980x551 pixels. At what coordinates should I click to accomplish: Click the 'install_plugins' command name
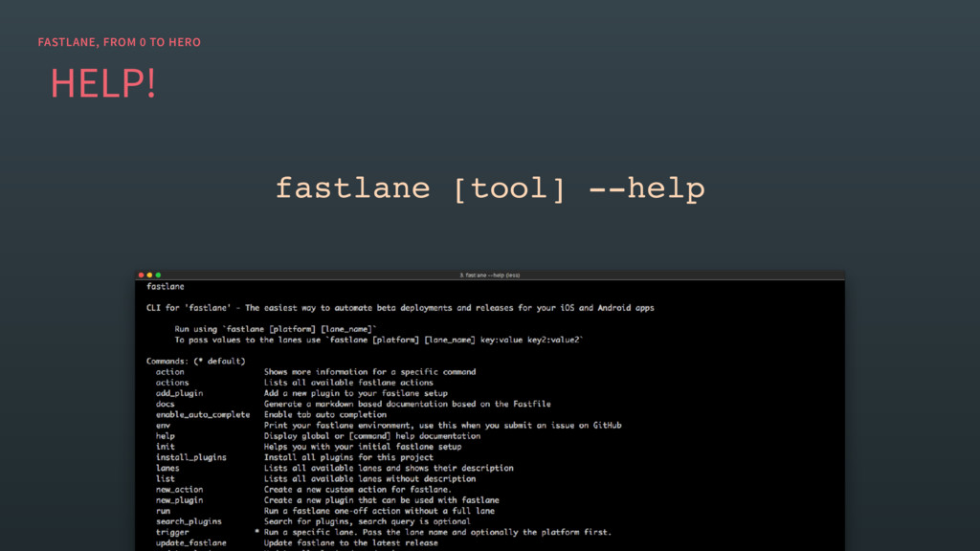tap(191, 457)
